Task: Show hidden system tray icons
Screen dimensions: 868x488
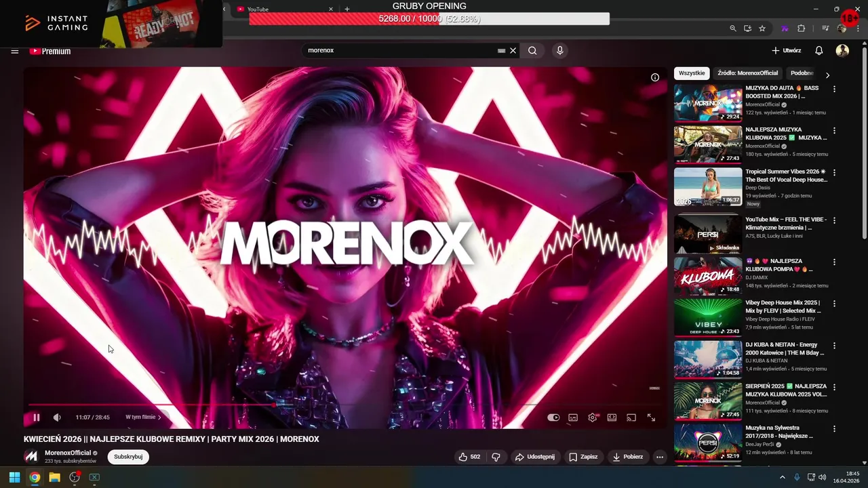Action: 782,477
